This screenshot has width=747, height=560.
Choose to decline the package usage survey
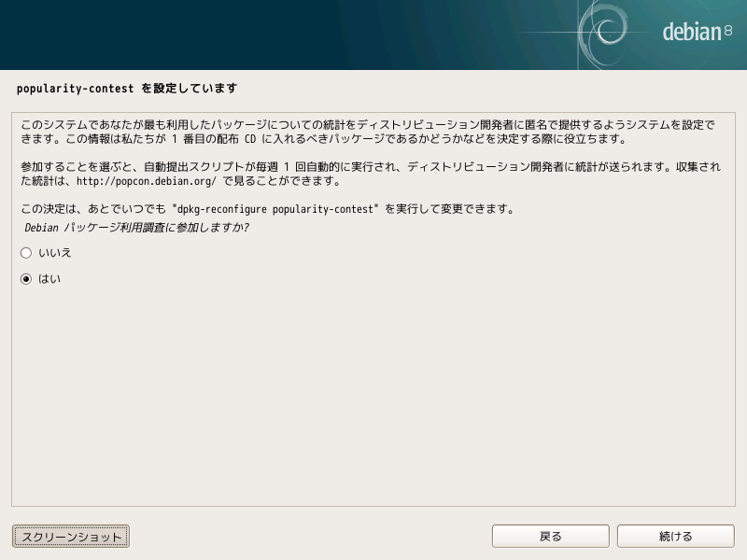[26, 252]
